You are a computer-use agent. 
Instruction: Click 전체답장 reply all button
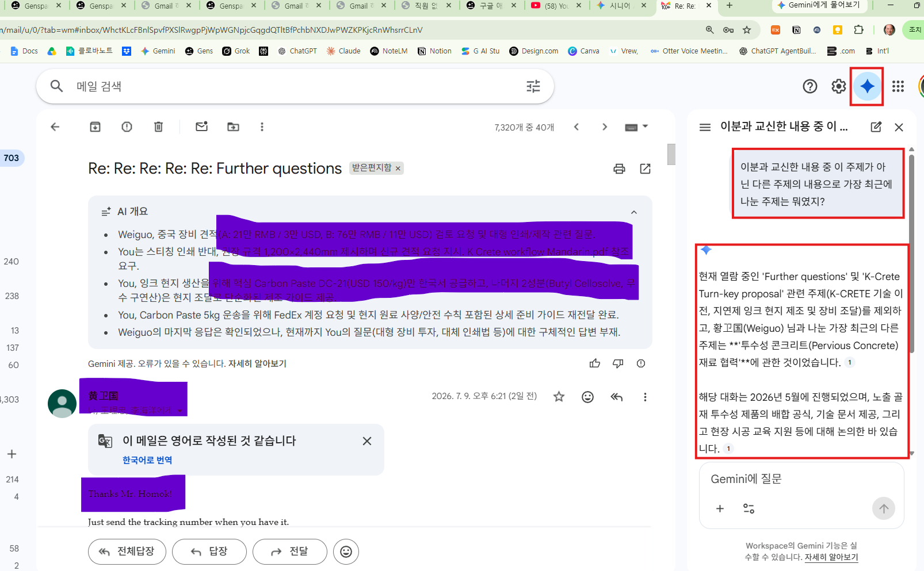pyautogui.click(x=127, y=551)
